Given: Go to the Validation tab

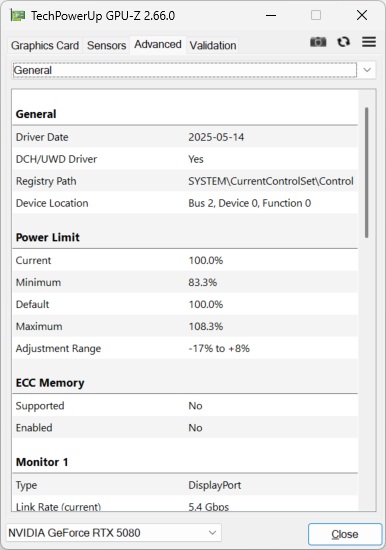Looking at the screenshot, I should pos(213,45).
